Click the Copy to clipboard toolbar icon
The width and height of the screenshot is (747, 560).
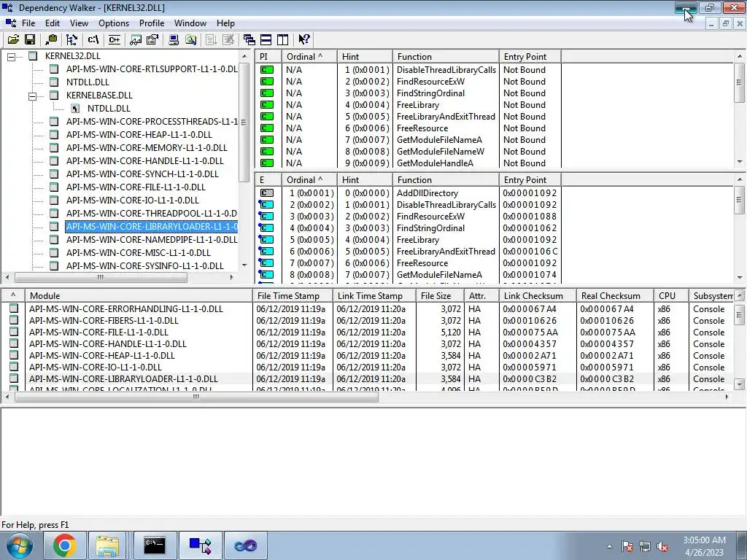coord(51,39)
